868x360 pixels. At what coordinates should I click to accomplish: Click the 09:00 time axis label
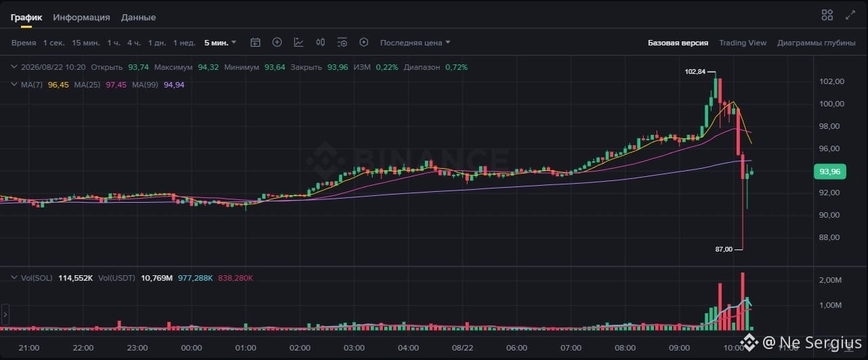pyautogui.click(x=679, y=348)
